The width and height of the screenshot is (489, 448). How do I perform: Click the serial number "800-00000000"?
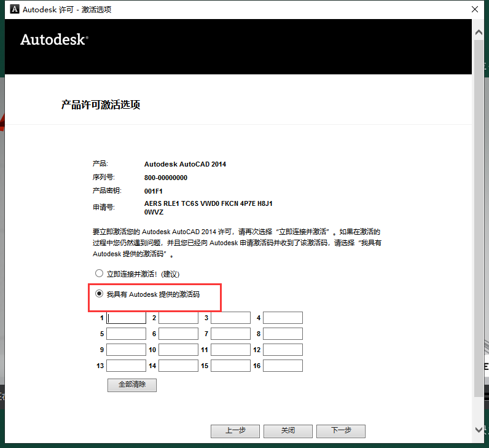click(x=166, y=178)
